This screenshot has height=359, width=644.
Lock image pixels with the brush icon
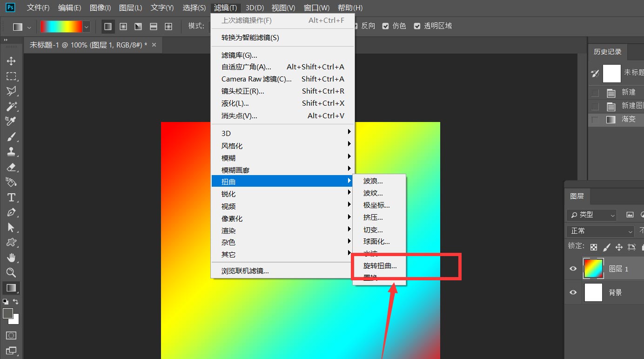pyautogui.click(x=606, y=247)
